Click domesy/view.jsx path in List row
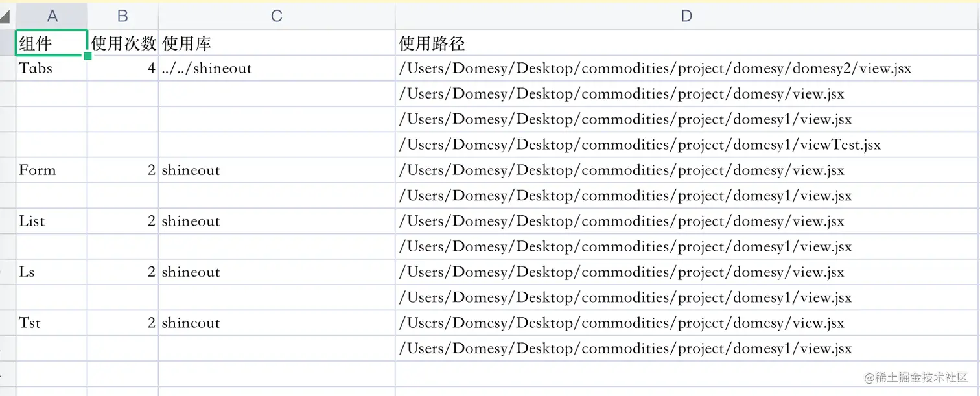The width and height of the screenshot is (980, 396). (x=687, y=221)
